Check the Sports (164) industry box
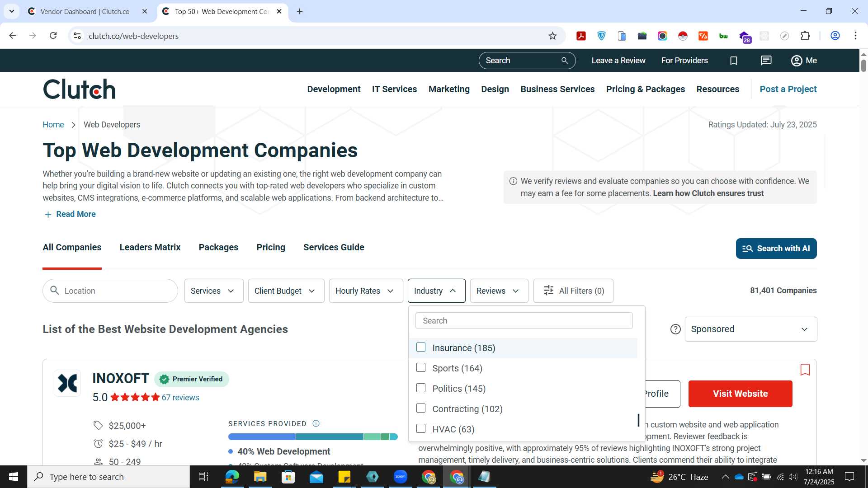868x488 pixels. 421,368
